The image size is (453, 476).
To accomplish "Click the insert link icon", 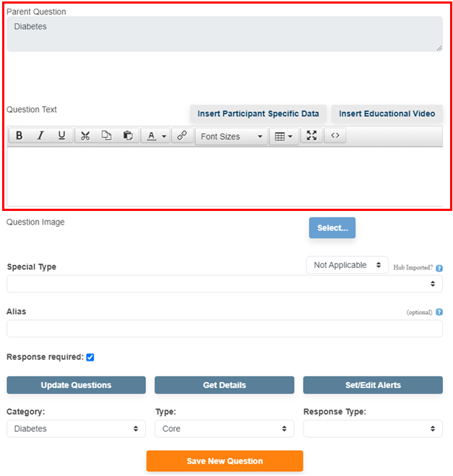I will coord(182,136).
